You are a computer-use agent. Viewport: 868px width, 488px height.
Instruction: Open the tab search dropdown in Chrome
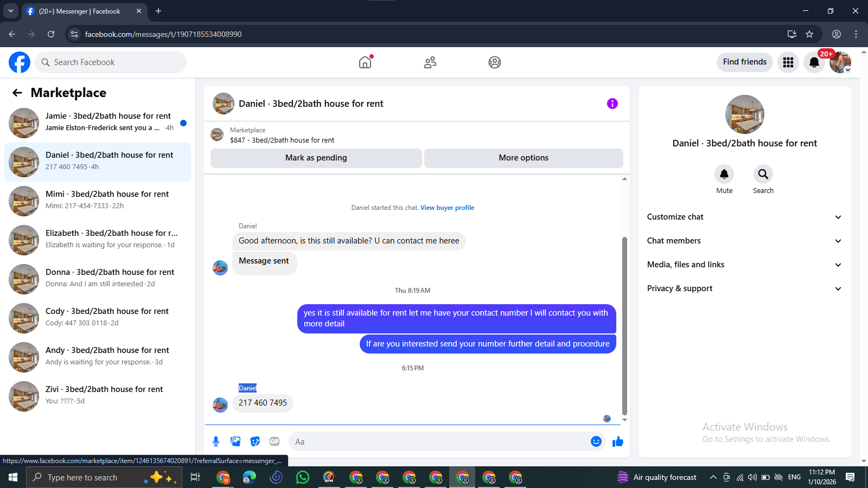tap(10, 11)
